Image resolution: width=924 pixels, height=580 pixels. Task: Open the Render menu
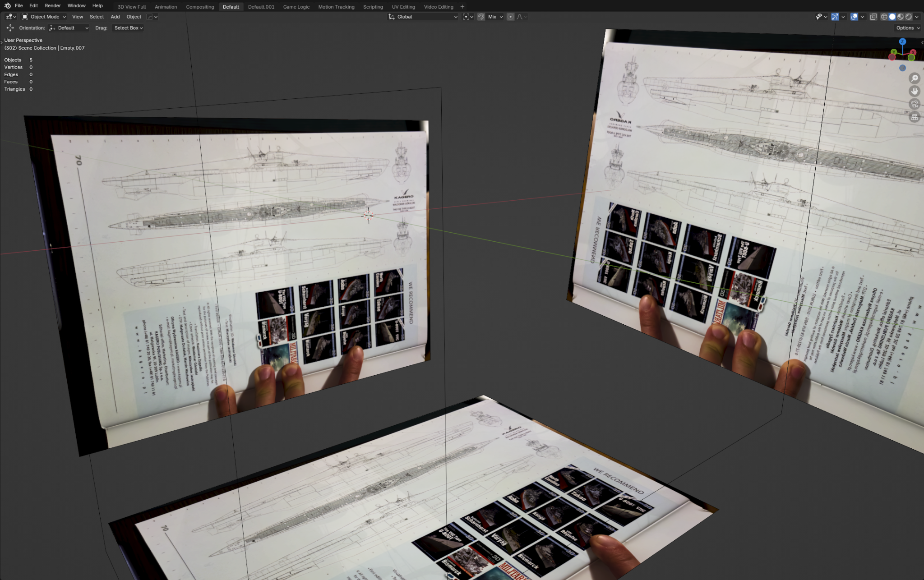[53, 6]
